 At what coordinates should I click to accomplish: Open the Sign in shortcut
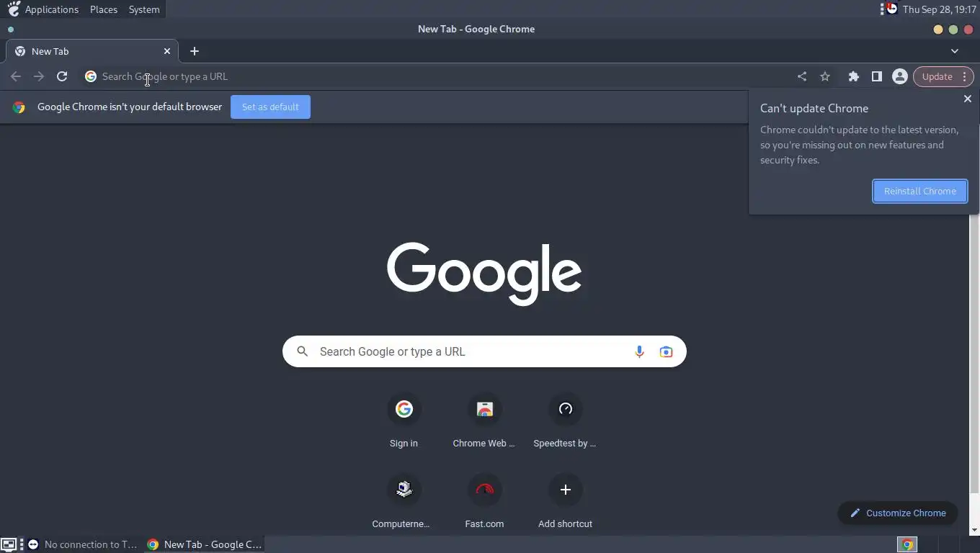(404, 422)
